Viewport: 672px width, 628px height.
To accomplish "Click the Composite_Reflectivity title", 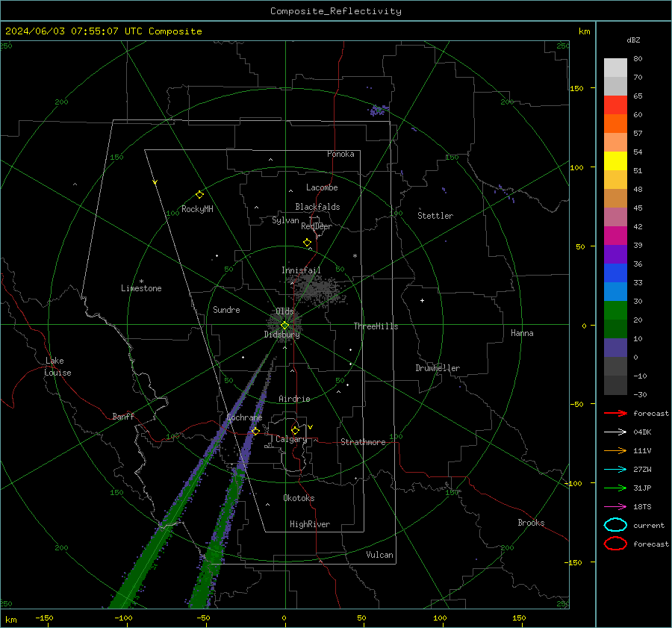I will click(335, 11).
